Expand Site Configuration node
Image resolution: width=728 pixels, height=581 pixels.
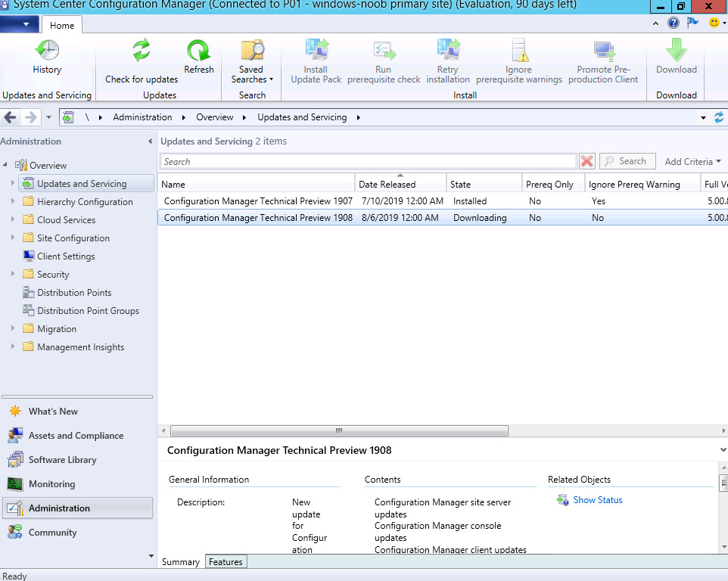13,238
